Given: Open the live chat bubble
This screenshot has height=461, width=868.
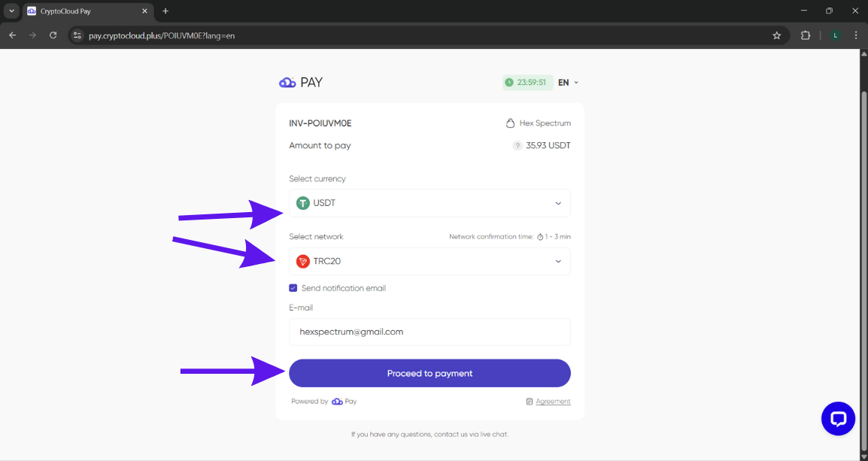Looking at the screenshot, I should click(838, 418).
